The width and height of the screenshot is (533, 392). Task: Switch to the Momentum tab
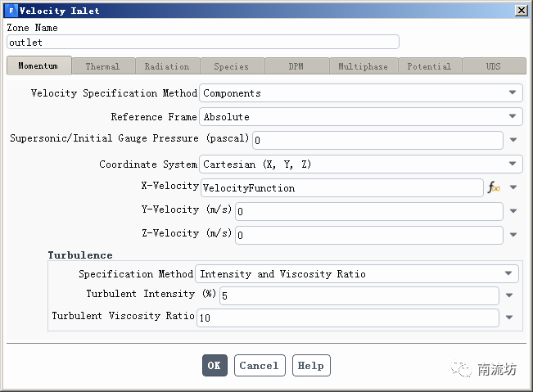38,66
